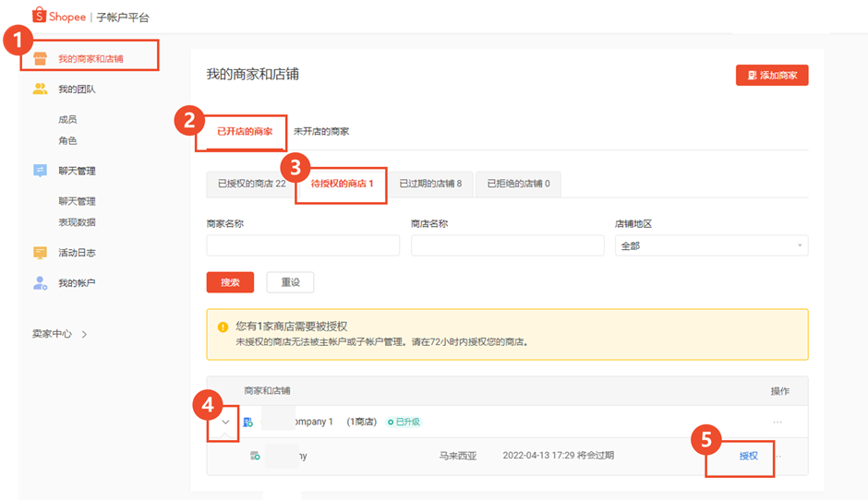
Task: Click the 我的团队 people icon
Action: (x=40, y=89)
